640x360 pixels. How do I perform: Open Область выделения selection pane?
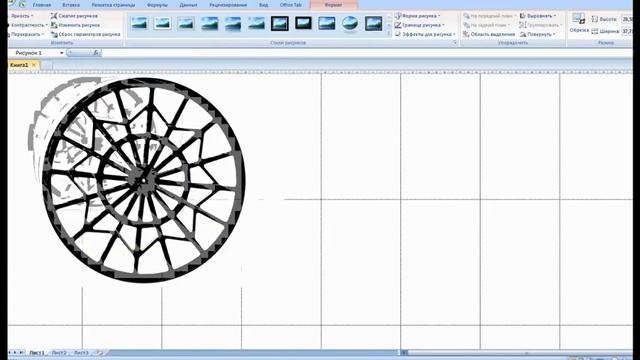489,34
